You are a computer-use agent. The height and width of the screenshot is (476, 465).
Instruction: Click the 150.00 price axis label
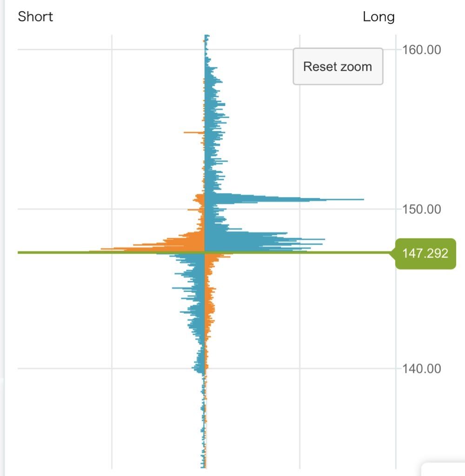(x=422, y=209)
